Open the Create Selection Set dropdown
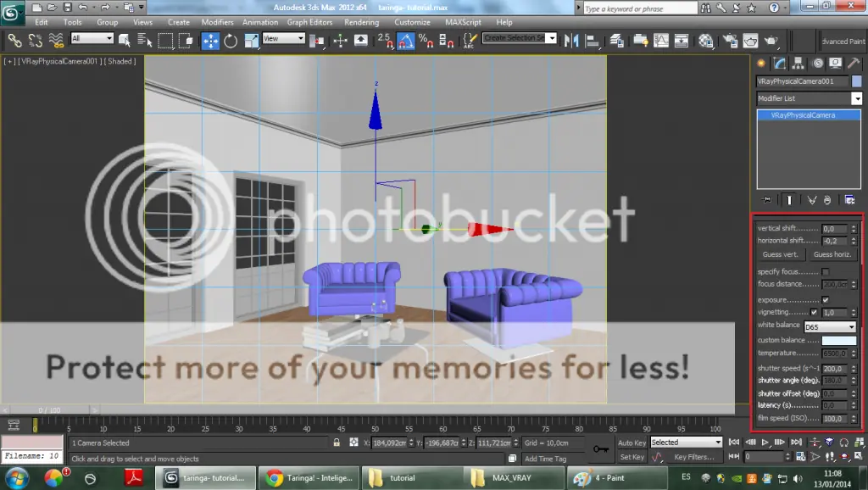The width and height of the screenshot is (868, 490). pyautogui.click(x=519, y=38)
